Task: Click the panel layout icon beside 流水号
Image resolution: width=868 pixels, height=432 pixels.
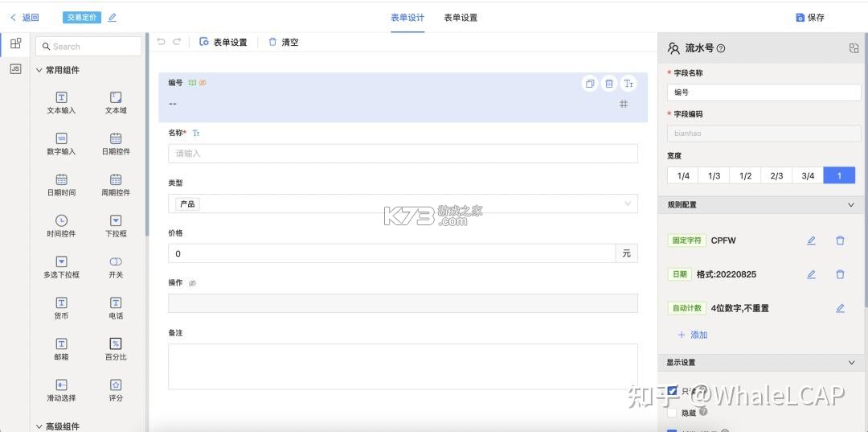Action: pyautogui.click(x=854, y=48)
